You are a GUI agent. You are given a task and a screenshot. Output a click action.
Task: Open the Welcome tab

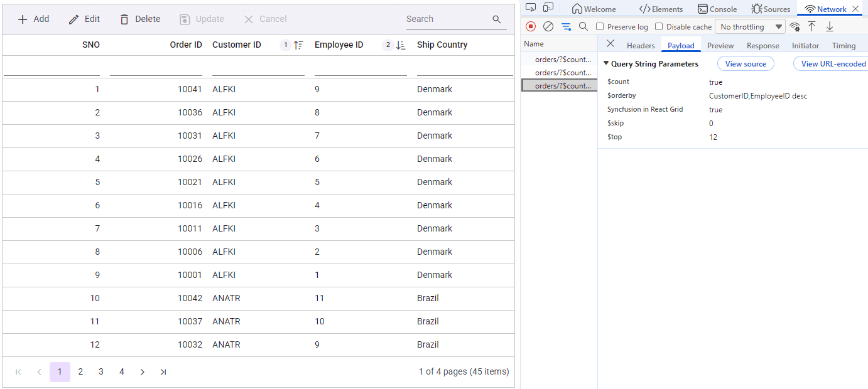click(594, 9)
